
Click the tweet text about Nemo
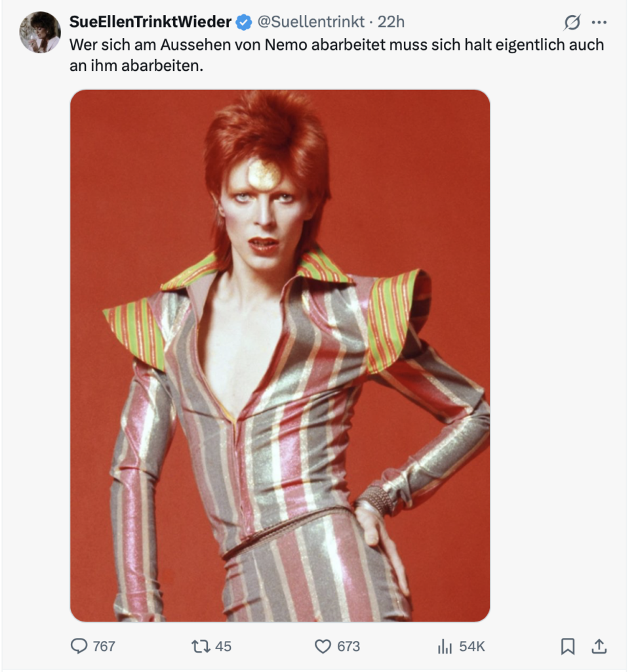pyautogui.click(x=336, y=55)
